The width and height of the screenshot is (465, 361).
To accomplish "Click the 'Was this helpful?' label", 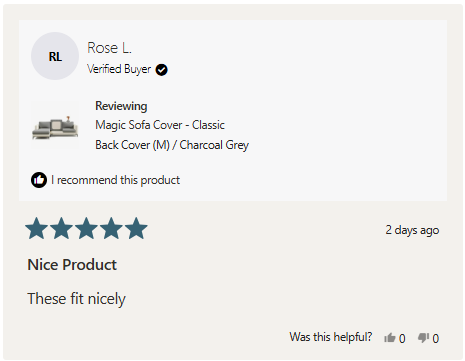I will [331, 337].
